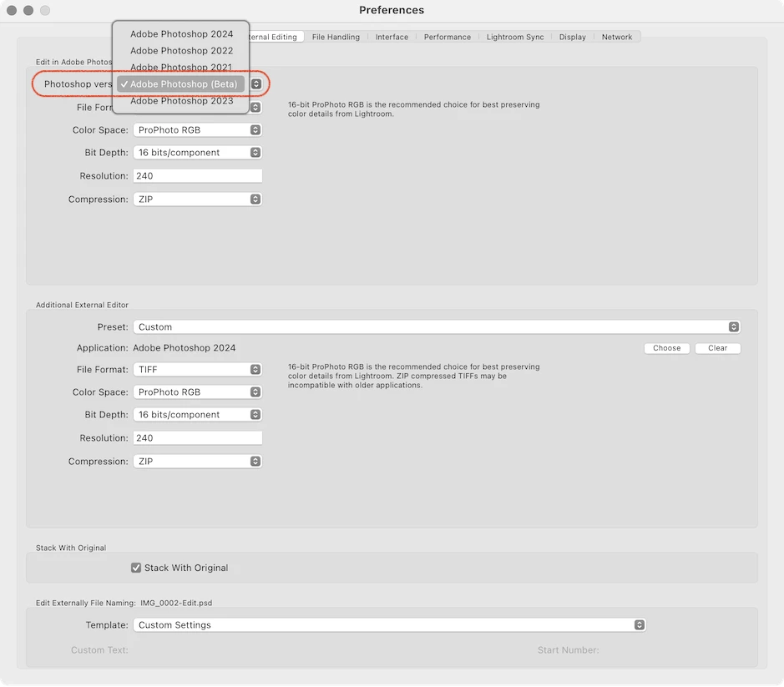Open the Additional External Editor Compression dropdown
This screenshot has width=784, height=687.
point(198,461)
